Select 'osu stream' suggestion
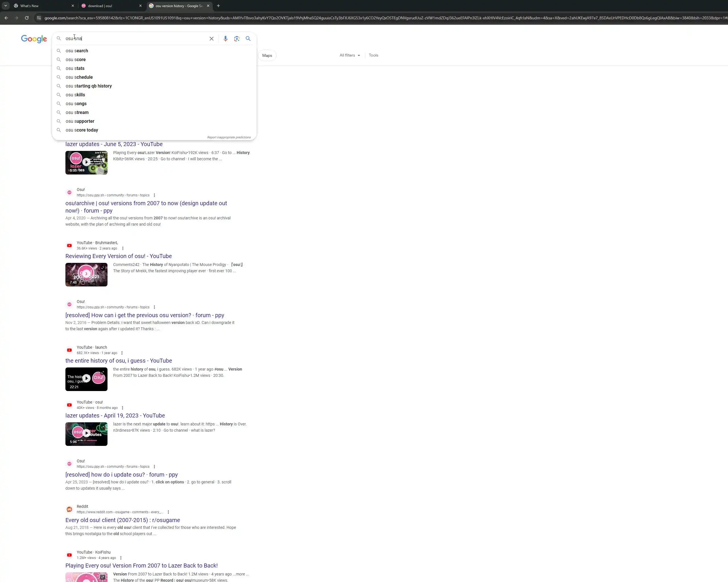 [77, 112]
